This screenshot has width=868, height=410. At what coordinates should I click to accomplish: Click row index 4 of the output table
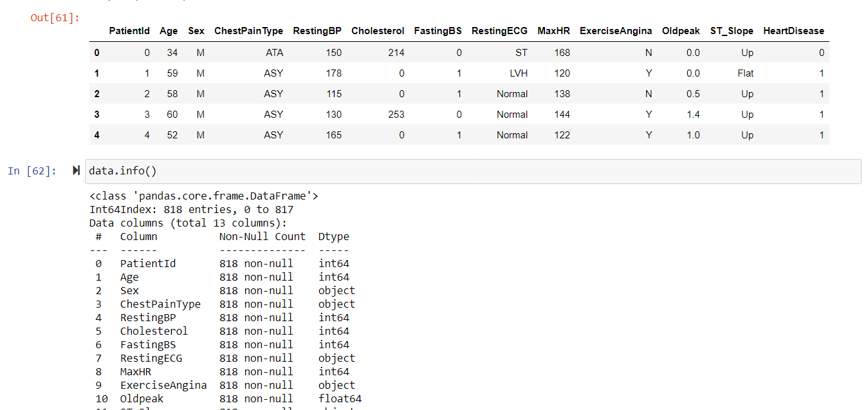97,135
